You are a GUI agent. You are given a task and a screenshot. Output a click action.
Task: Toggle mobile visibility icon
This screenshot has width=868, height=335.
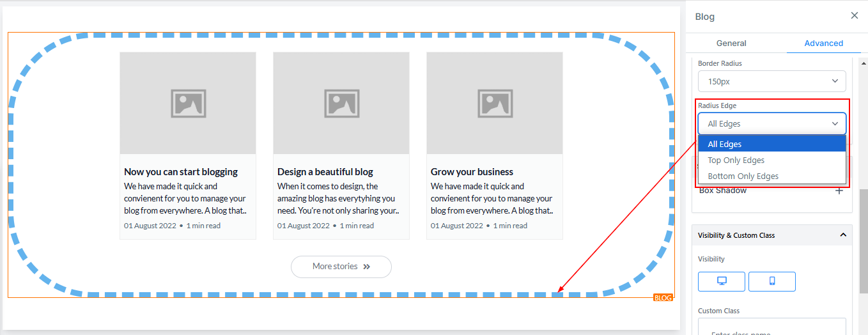771,281
